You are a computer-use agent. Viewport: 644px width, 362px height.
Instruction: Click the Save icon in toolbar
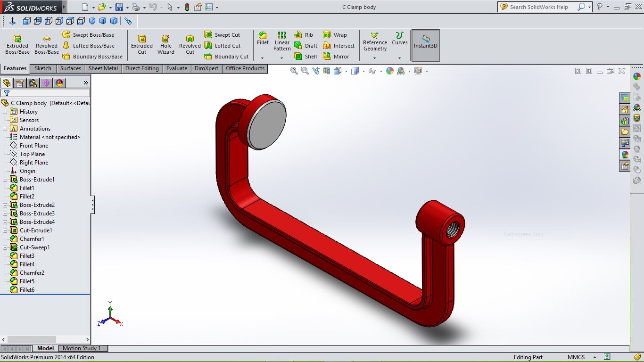pyautogui.click(x=119, y=7)
